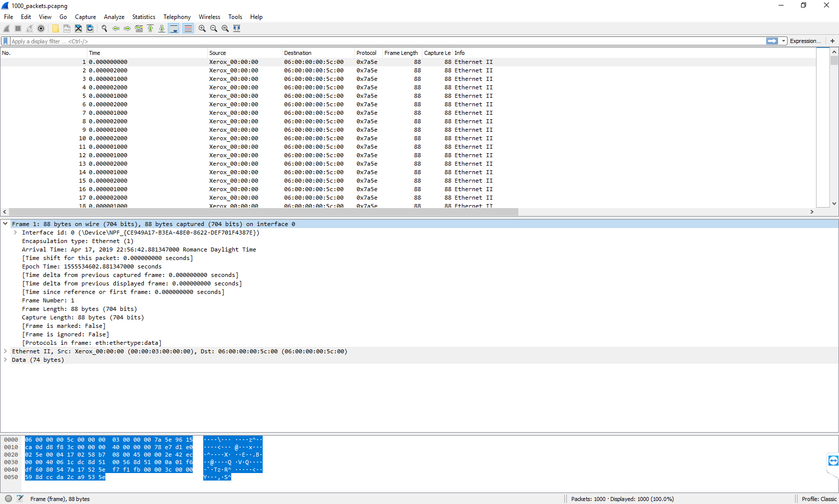Expand the Ethernet II tree row

[5, 351]
